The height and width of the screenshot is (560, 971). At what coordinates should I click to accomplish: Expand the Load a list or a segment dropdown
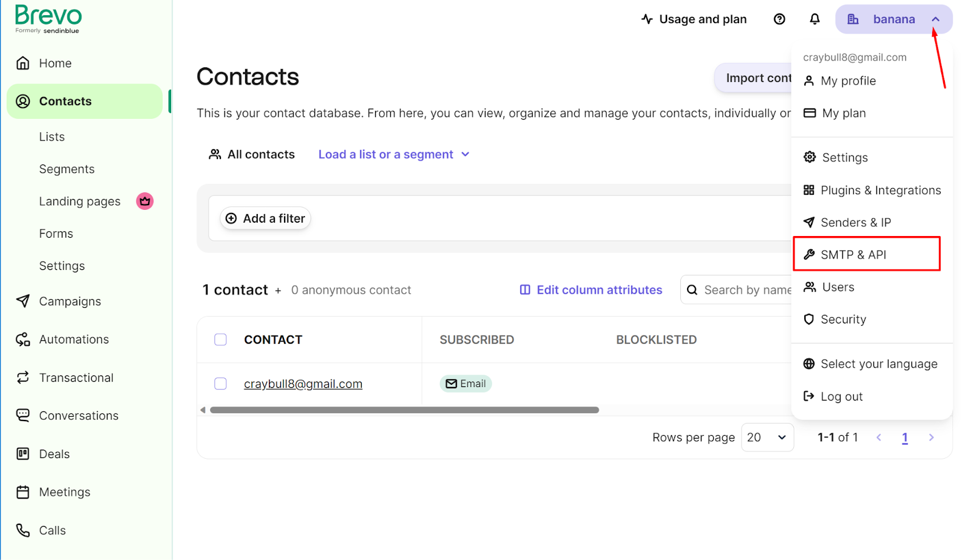tap(394, 155)
